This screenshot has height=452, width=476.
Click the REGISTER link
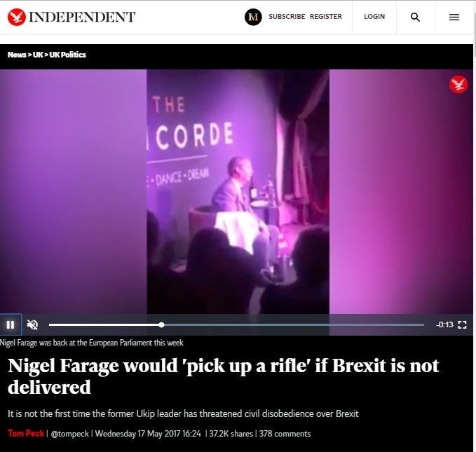(326, 16)
